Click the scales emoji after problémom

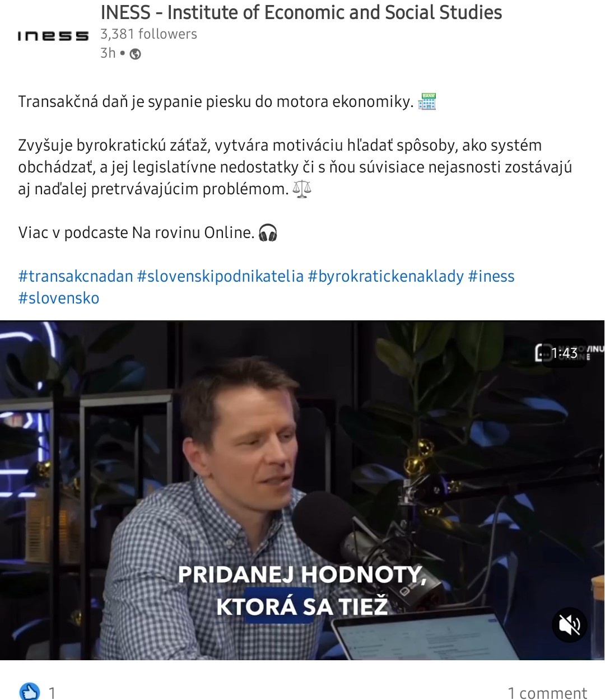click(302, 189)
